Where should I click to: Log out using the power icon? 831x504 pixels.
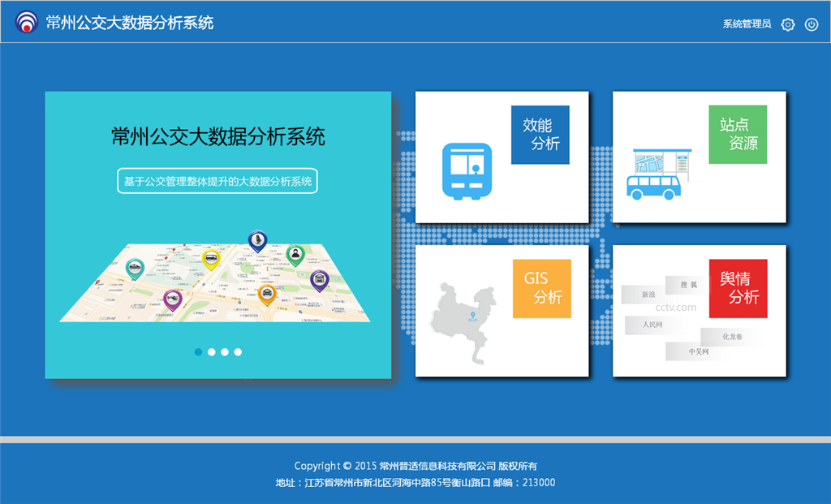click(x=812, y=24)
